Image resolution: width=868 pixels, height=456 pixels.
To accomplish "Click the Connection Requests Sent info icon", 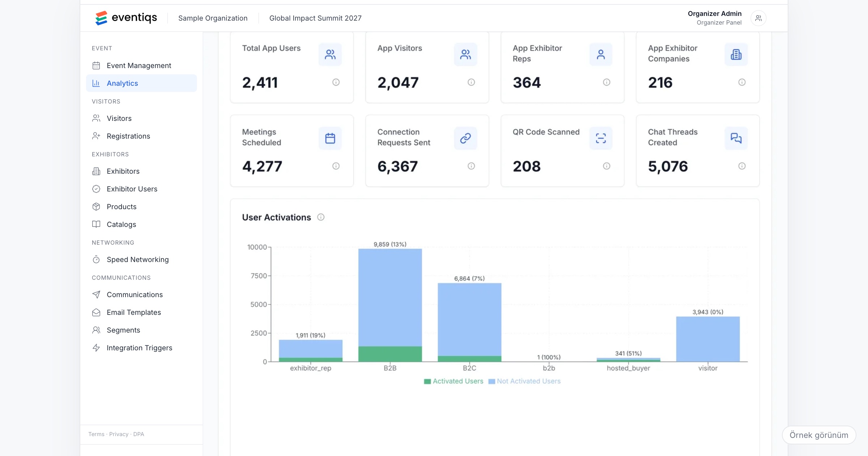I will tap(471, 166).
